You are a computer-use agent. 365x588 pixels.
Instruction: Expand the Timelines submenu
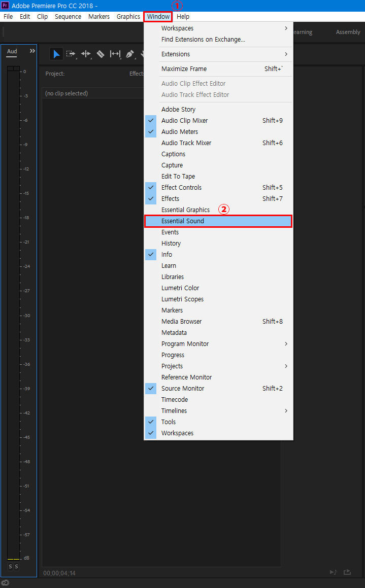tap(218, 410)
